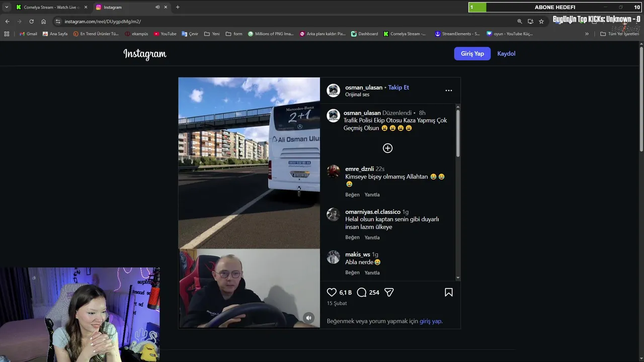Click Beğen under omarniyas.el.classico's comment

click(352, 237)
